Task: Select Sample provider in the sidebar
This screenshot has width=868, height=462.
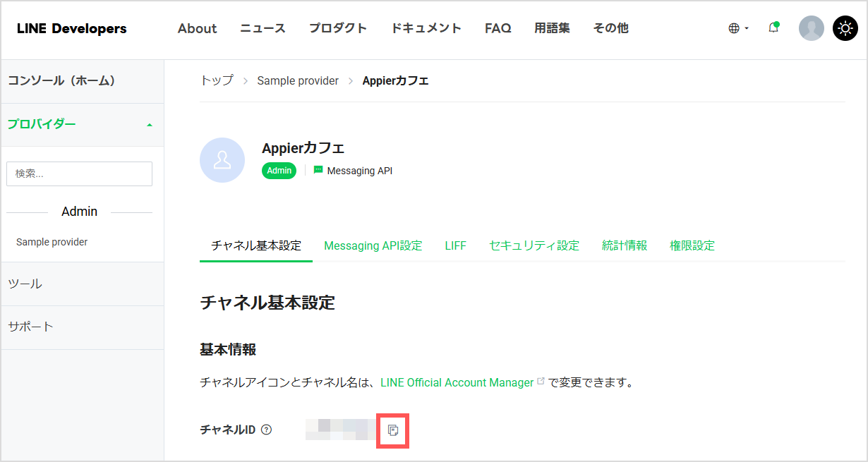Action: point(52,242)
